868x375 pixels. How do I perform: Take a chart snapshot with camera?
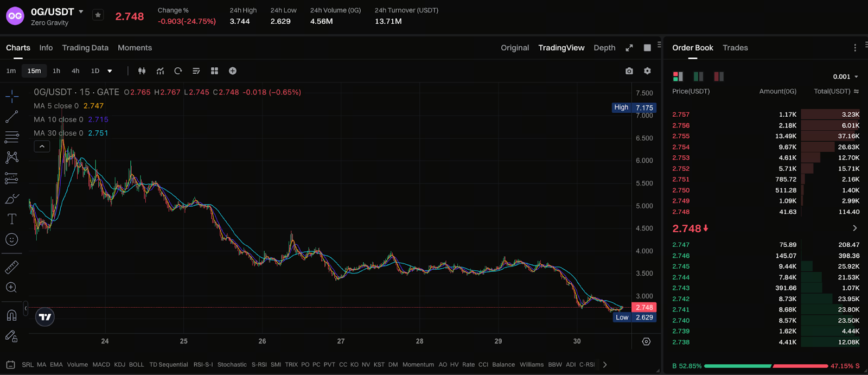[629, 71]
